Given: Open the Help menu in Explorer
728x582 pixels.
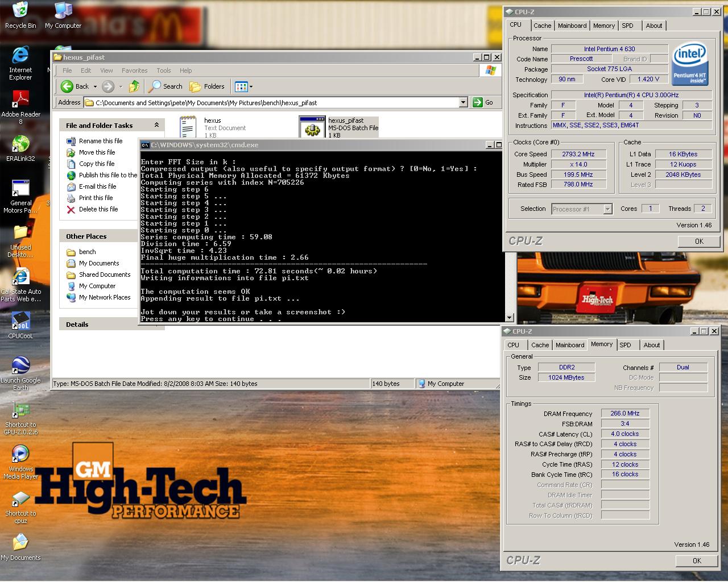Looking at the screenshot, I should pos(186,70).
